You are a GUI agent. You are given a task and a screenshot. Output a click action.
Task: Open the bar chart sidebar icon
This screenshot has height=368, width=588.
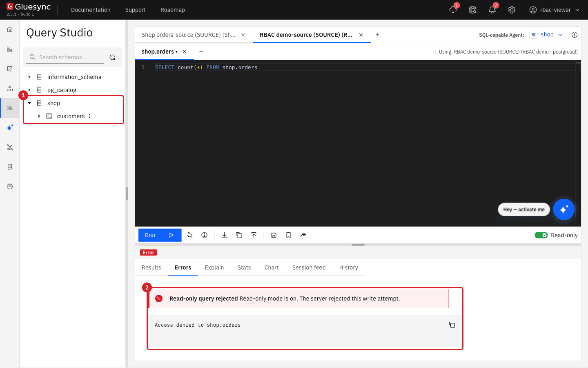pos(10,49)
